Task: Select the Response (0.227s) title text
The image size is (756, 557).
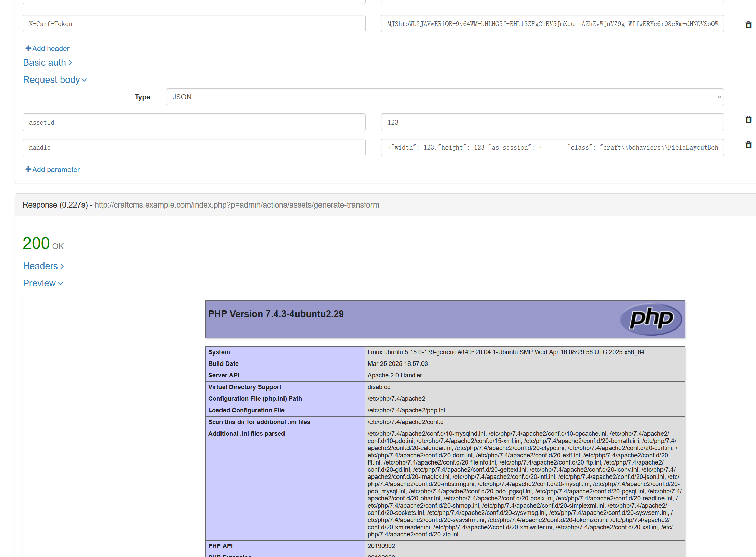Action: point(55,205)
